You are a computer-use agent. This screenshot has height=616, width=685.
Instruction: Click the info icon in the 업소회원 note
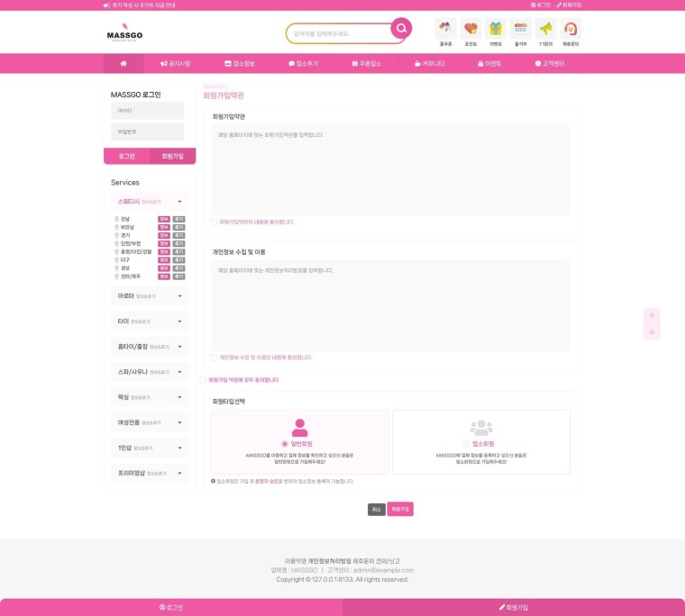[214, 481]
